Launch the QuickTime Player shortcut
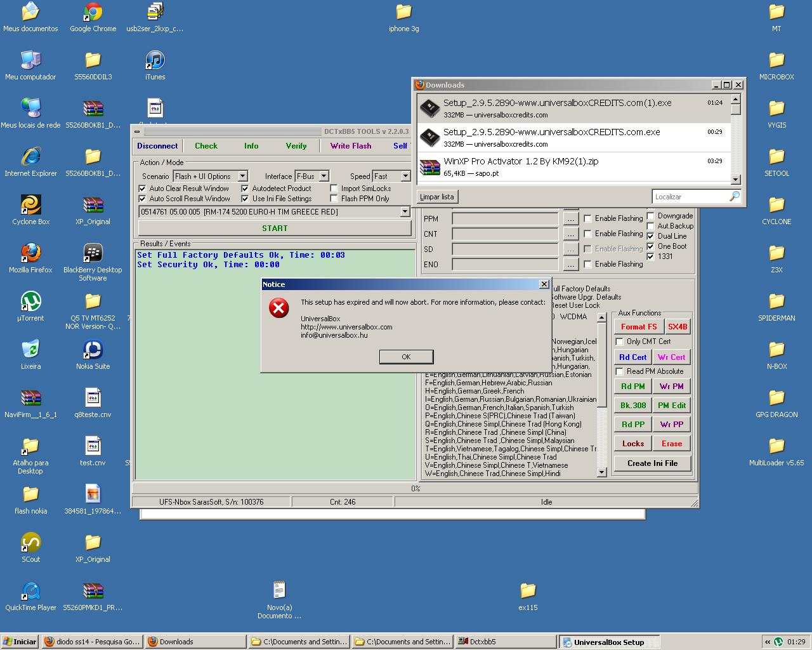 (30, 596)
